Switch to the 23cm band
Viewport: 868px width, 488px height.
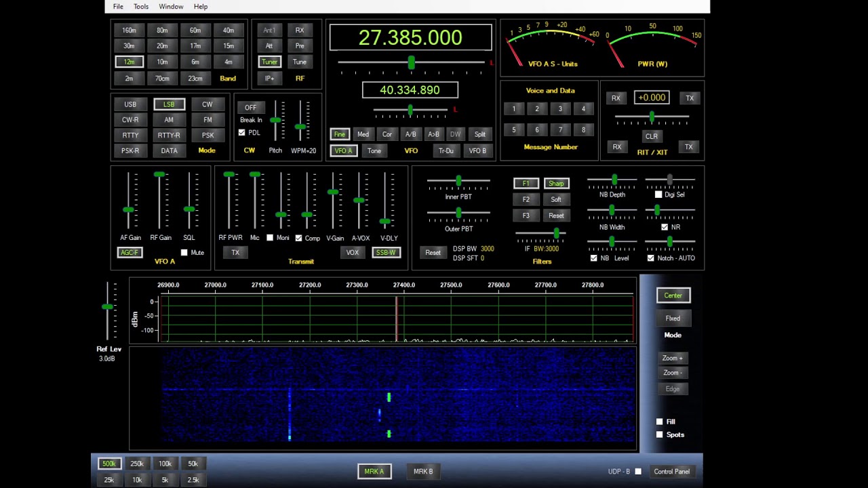(x=195, y=79)
